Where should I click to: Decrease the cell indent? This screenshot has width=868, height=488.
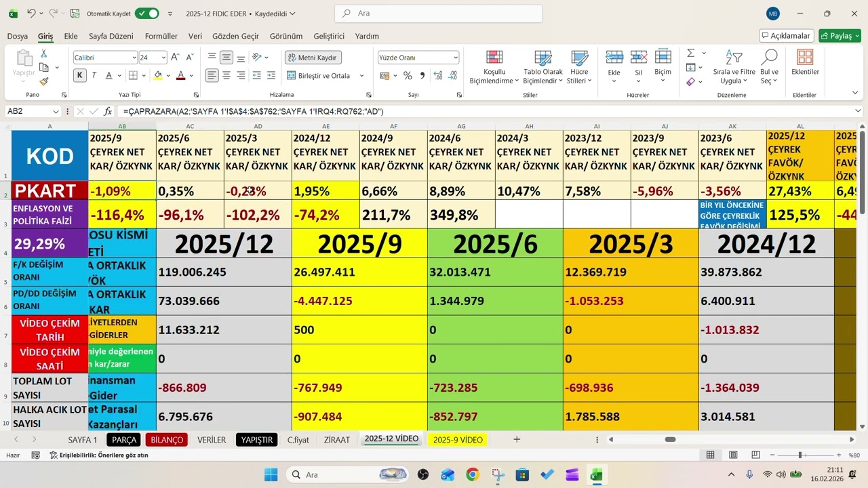click(x=257, y=75)
